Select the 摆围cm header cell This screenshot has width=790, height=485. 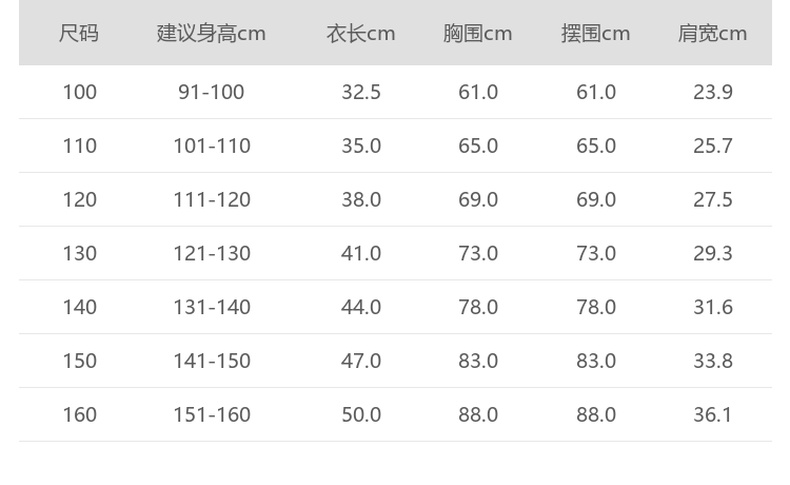tap(596, 33)
